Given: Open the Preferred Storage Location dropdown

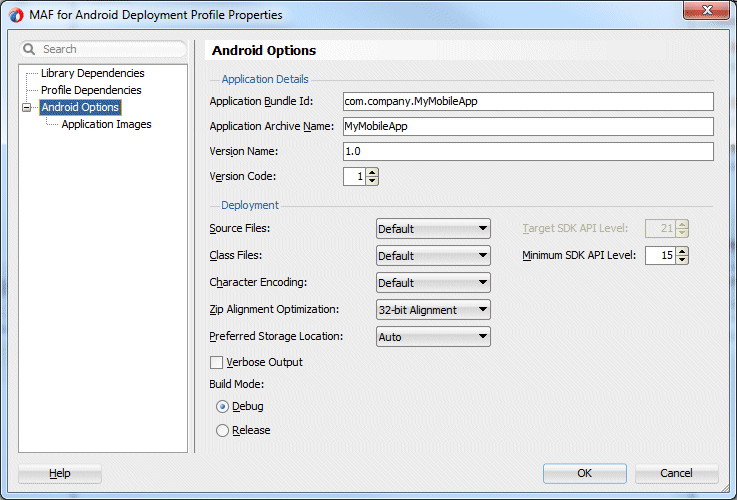Looking at the screenshot, I should click(433, 337).
